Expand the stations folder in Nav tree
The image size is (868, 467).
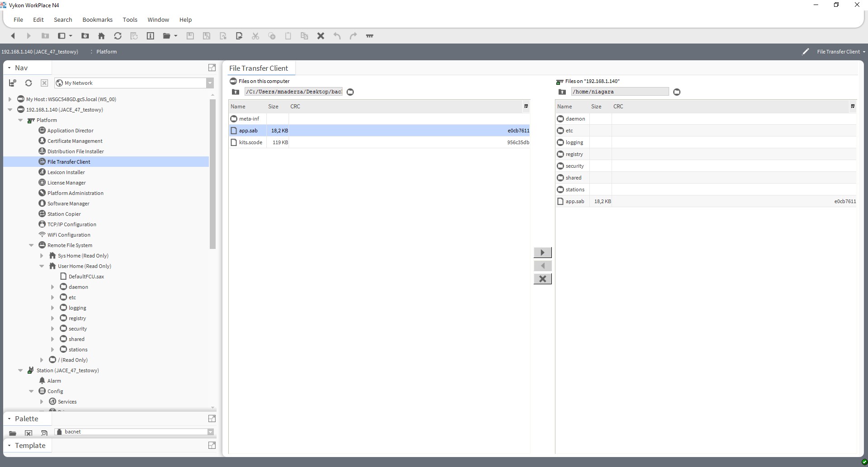(x=53, y=350)
